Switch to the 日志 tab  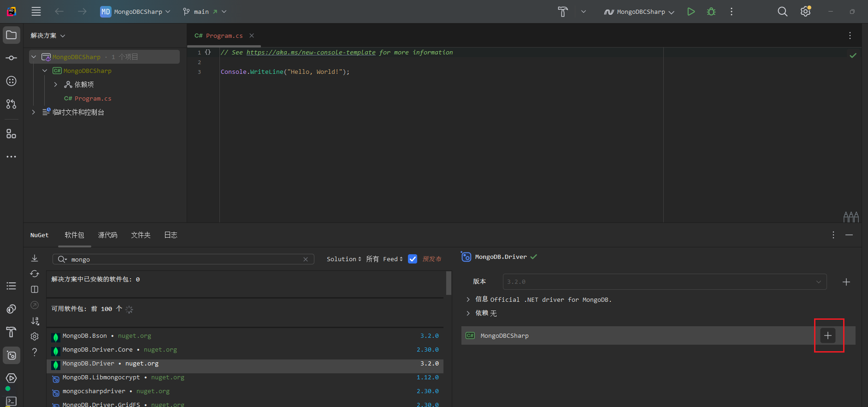[171, 235]
